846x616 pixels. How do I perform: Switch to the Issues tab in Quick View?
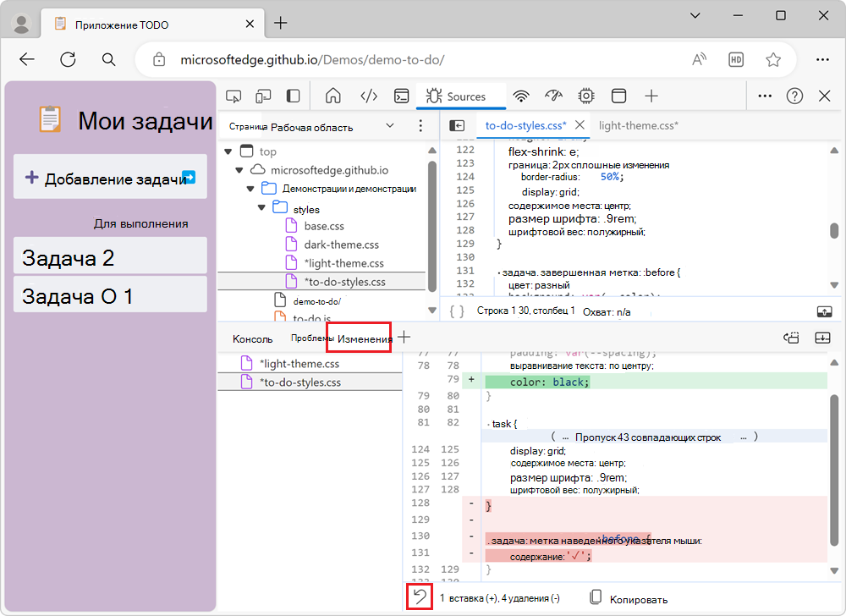[x=310, y=338]
